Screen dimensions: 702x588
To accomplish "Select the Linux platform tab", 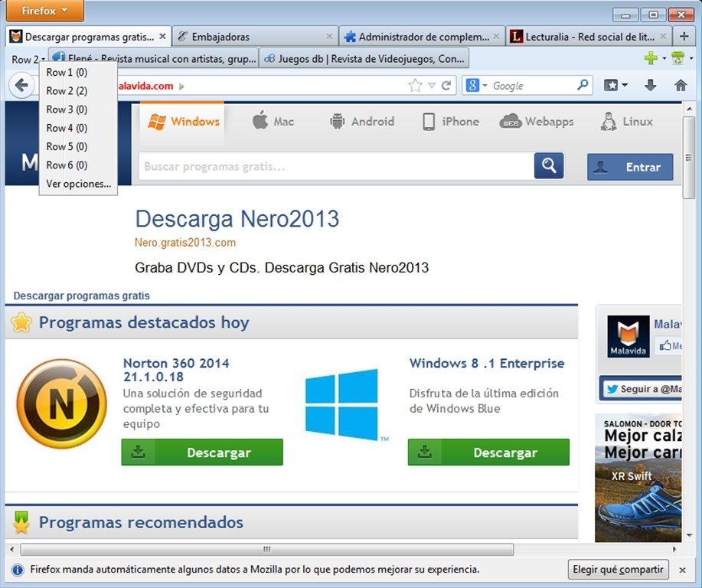I will click(626, 122).
